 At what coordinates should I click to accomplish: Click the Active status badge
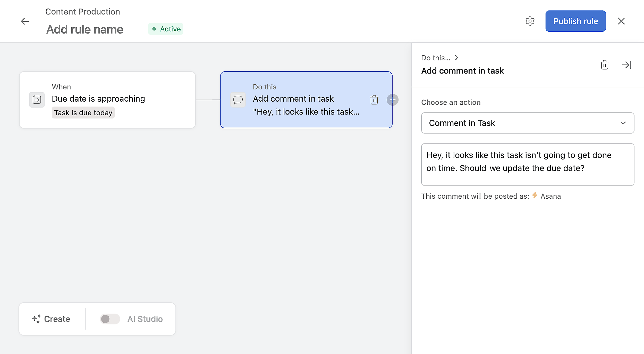tap(166, 29)
